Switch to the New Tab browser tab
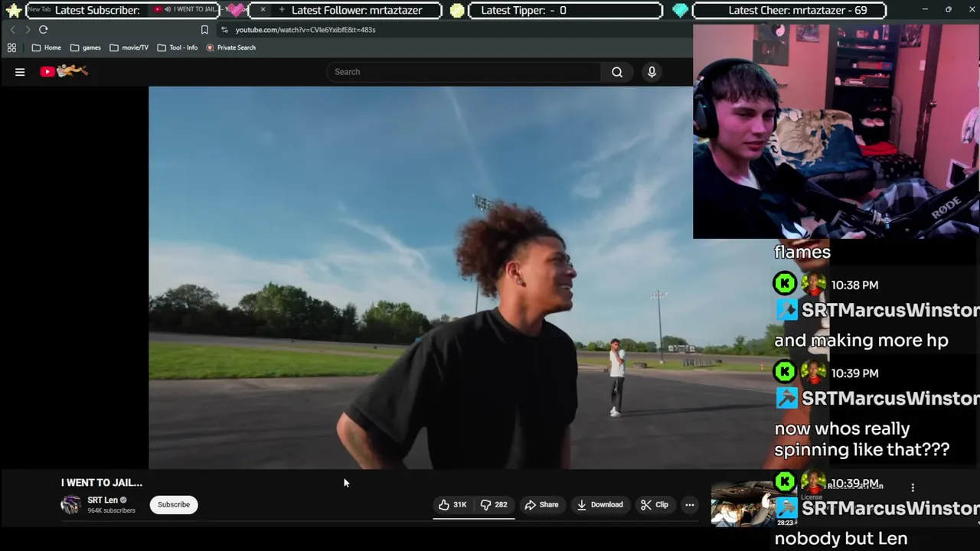Viewport: 980px width, 551px height. (x=40, y=9)
